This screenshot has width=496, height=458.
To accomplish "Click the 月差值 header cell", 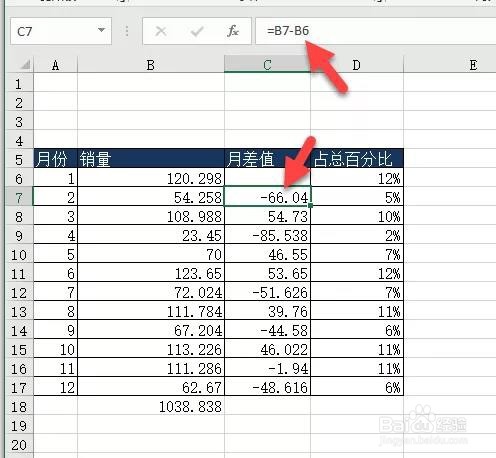I will click(267, 158).
